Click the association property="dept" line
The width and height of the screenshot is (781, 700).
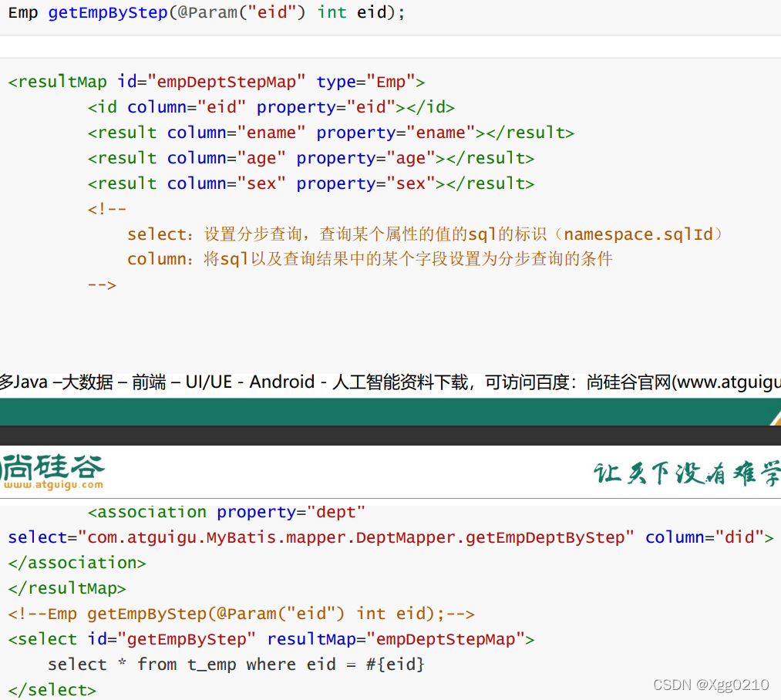[226, 512]
